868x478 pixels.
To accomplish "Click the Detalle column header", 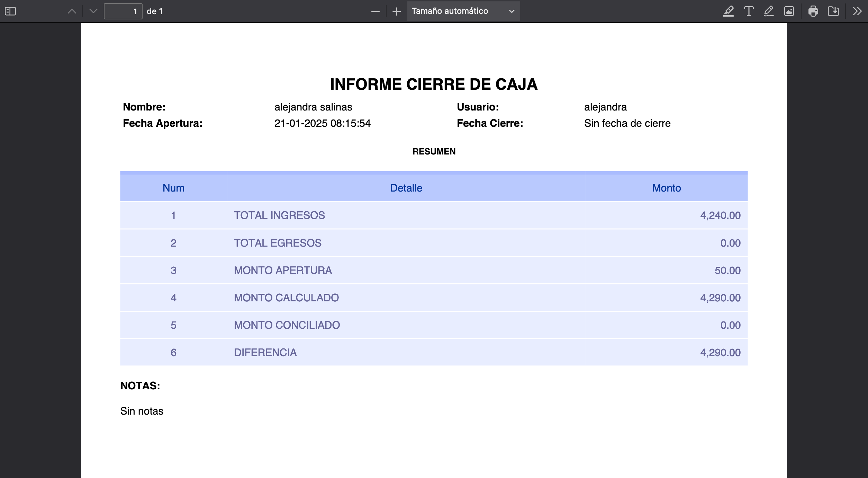I will point(406,188).
